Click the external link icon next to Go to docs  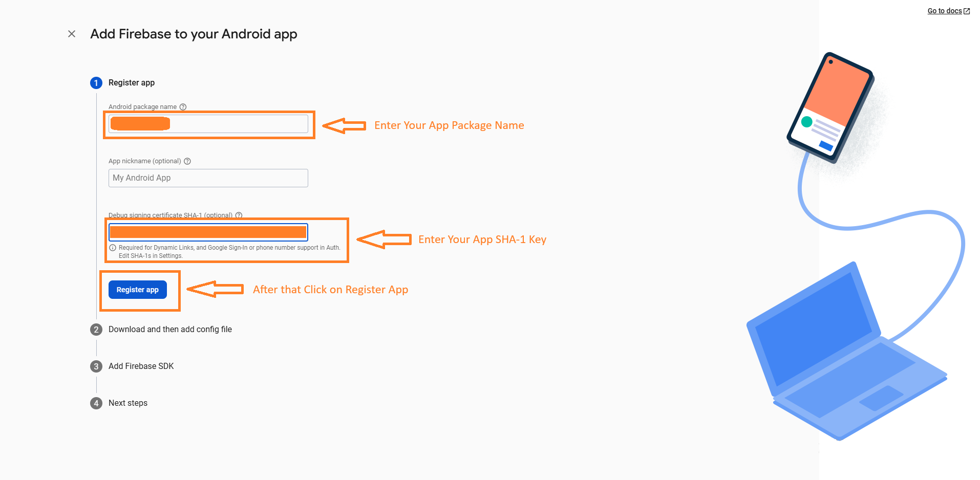coord(967,11)
